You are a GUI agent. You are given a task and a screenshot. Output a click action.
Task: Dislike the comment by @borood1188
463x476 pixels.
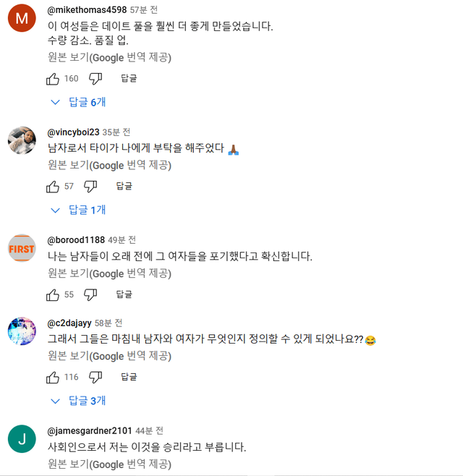pos(90,294)
